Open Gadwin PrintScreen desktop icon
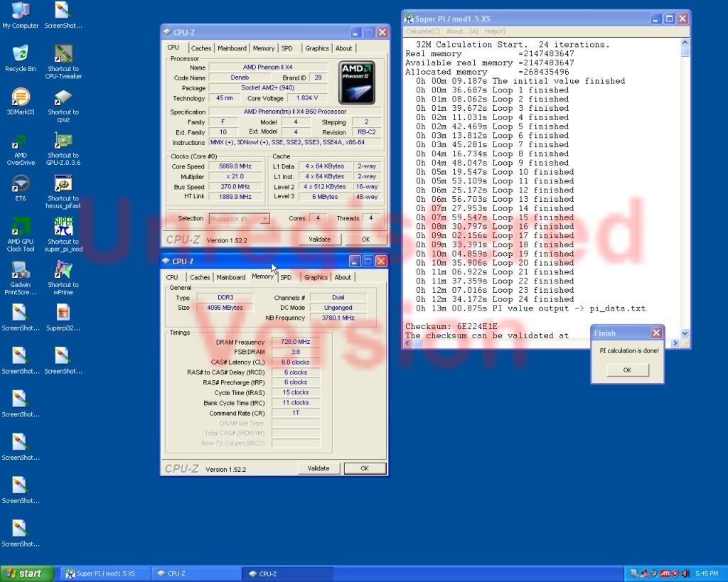 coord(21,279)
